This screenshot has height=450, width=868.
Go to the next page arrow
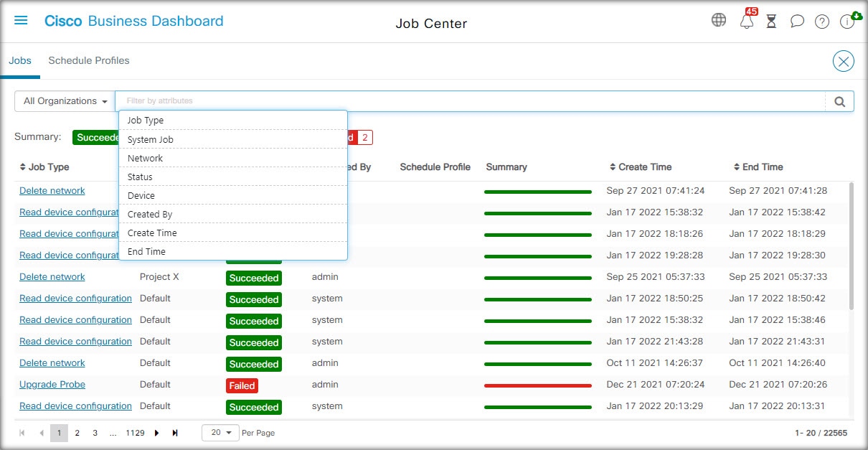point(157,433)
